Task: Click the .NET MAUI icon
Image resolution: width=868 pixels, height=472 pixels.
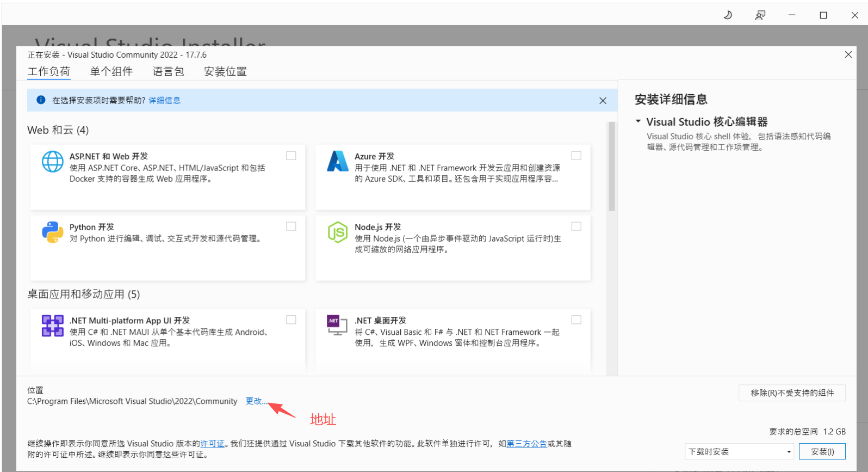Action: pyautogui.click(x=53, y=326)
